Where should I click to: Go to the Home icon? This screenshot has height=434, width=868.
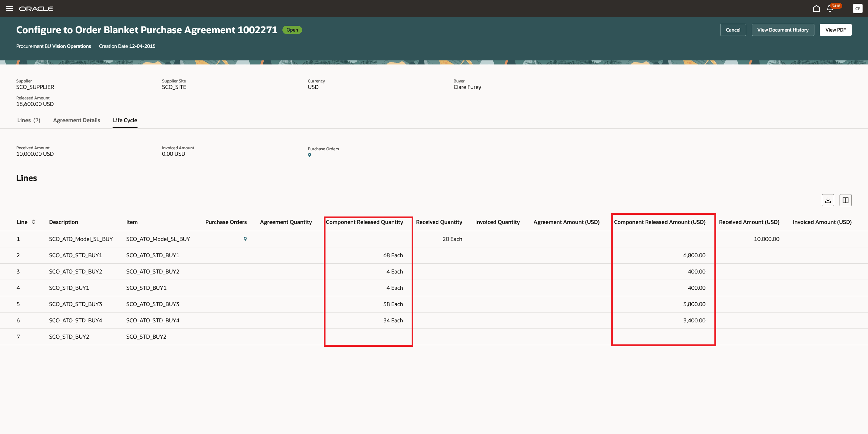pos(816,8)
